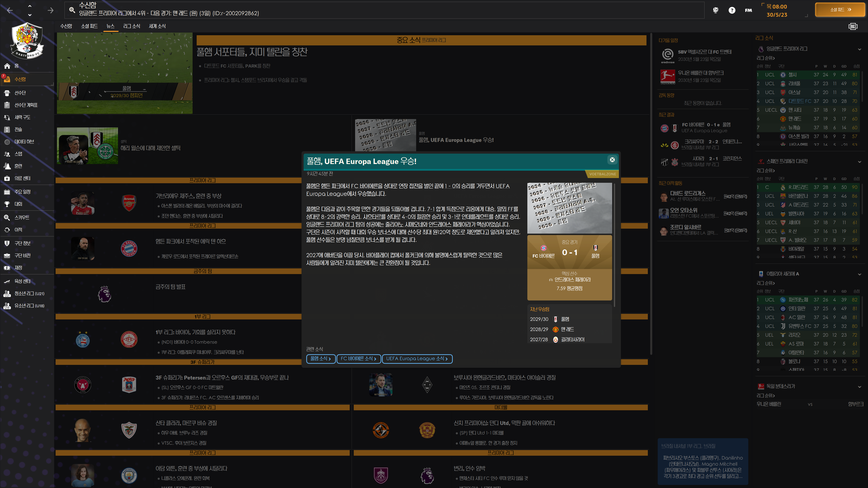Click the news list vertical scrollbar
Screen dimensions: 868x488
[651, 194]
